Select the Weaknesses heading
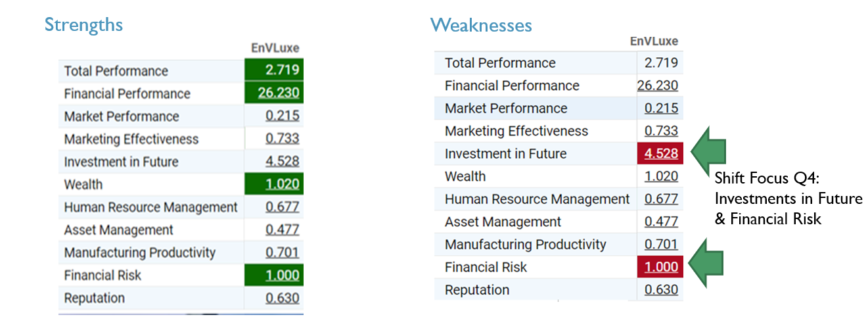The width and height of the screenshot is (868, 317). [481, 26]
